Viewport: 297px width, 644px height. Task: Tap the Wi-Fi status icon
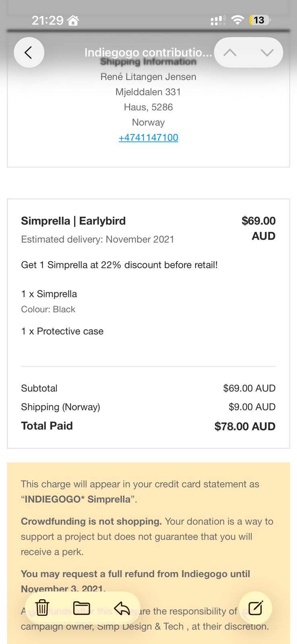tap(238, 20)
